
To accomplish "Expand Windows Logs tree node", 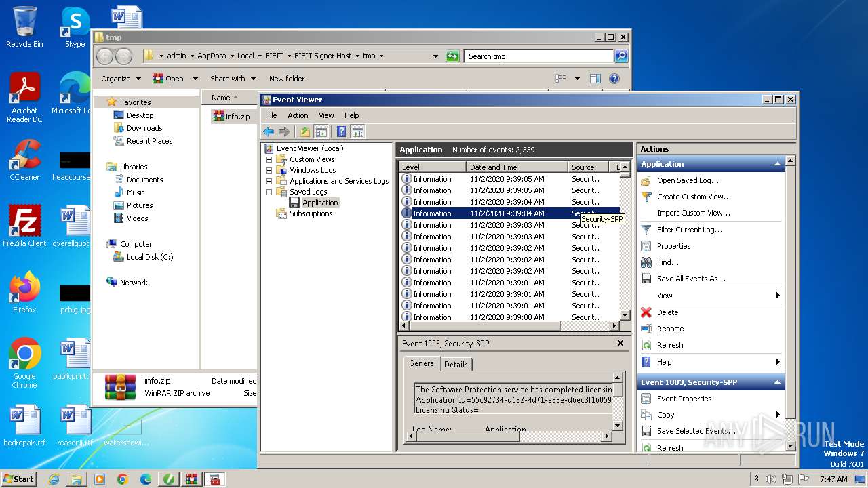I will (x=269, y=170).
